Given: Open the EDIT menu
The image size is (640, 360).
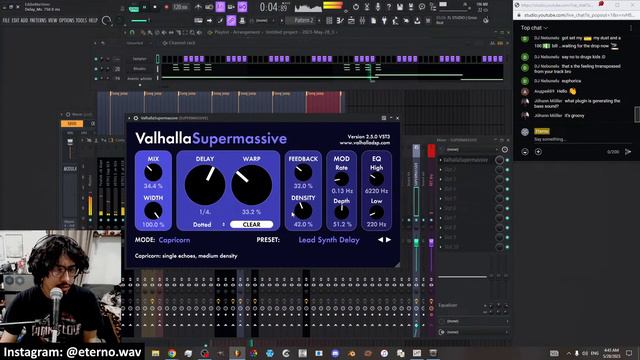Looking at the screenshot, I should 15,20.
